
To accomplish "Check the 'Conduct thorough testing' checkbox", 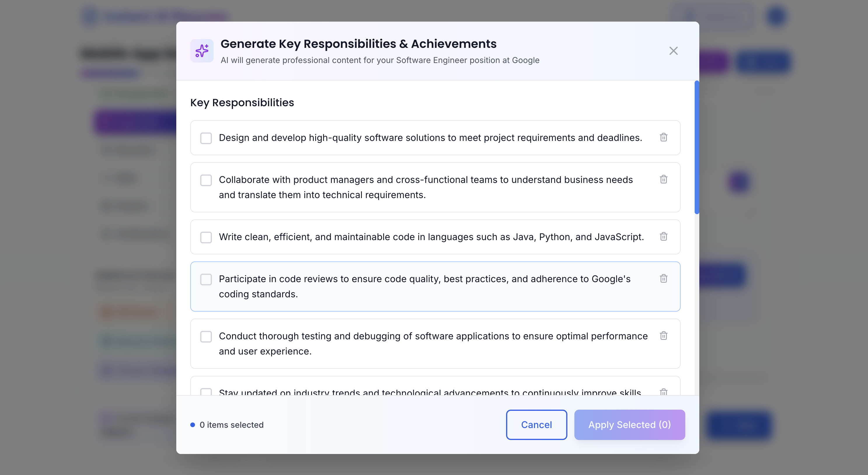I will point(206,336).
